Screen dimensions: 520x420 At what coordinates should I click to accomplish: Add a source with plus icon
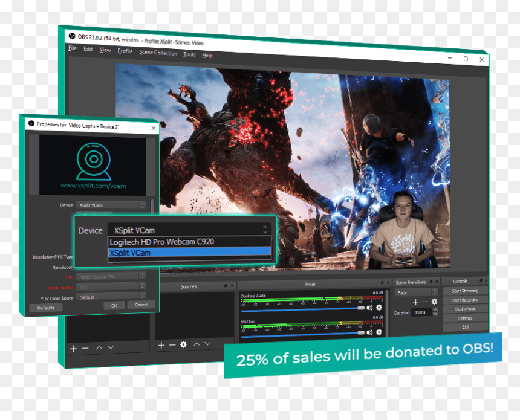pos(161,346)
